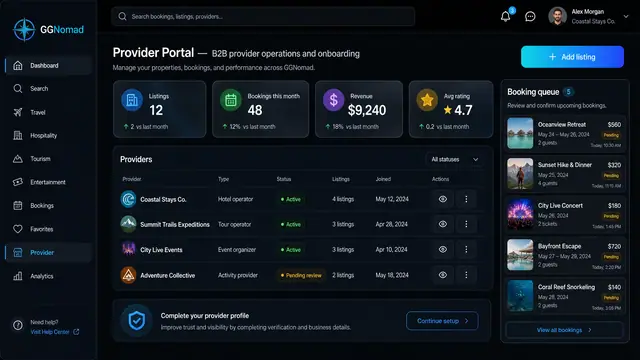Open the Coral Reef Snorkeling thumbnail
Screen dimensions: 640x360
pyautogui.click(x=520, y=296)
